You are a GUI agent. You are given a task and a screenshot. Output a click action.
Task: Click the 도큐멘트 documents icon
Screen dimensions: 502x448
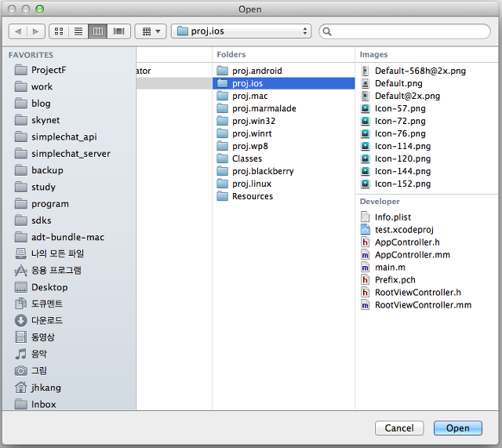point(21,304)
